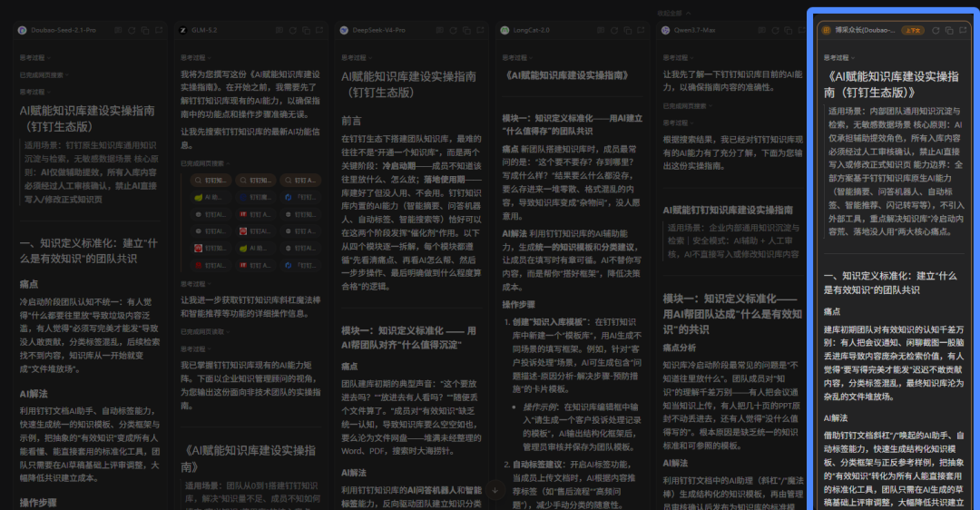The height and width of the screenshot is (510, 980).
Task: Click the Qwen3.7-Max model logo
Action: coord(666,30)
